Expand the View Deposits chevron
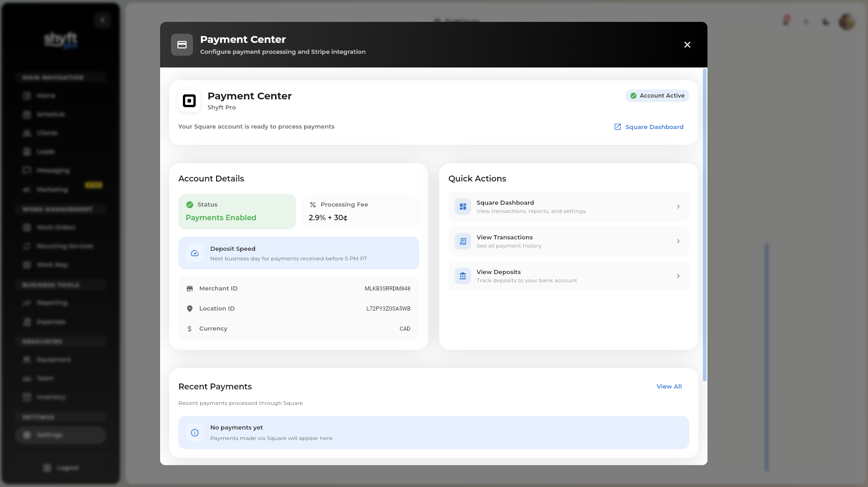 678,275
